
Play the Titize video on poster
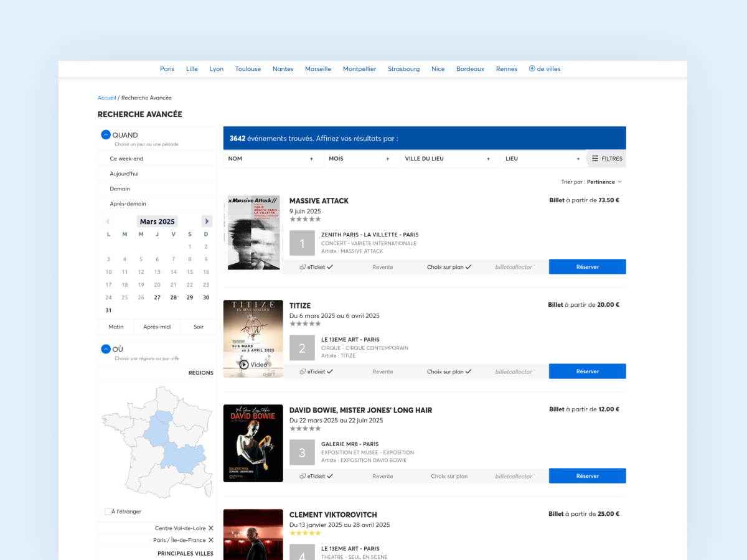(253, 365)
